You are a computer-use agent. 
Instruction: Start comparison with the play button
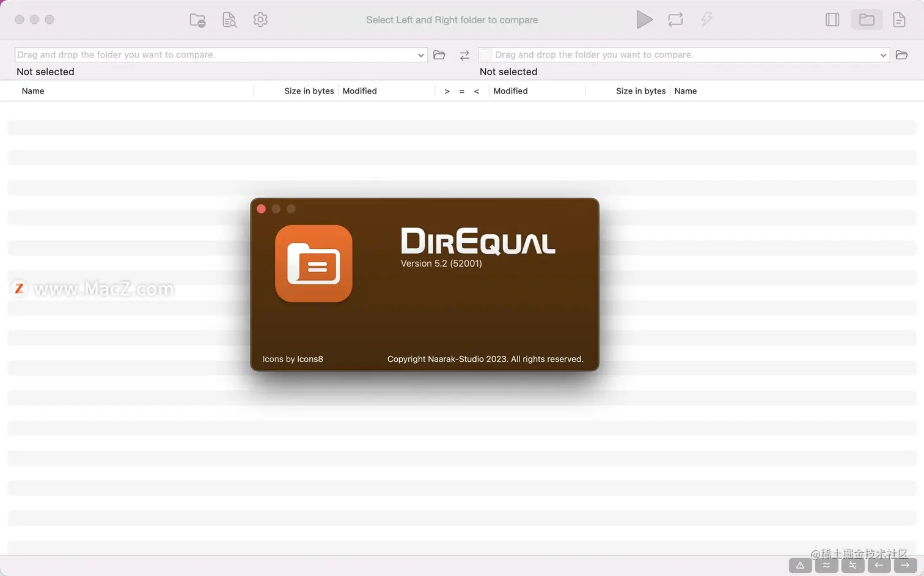point(644,20)
